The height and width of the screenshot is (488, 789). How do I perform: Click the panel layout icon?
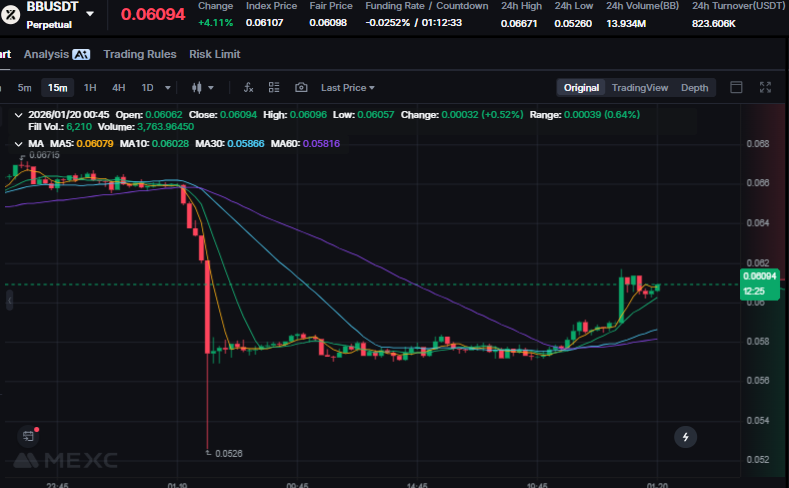(736, 88)
